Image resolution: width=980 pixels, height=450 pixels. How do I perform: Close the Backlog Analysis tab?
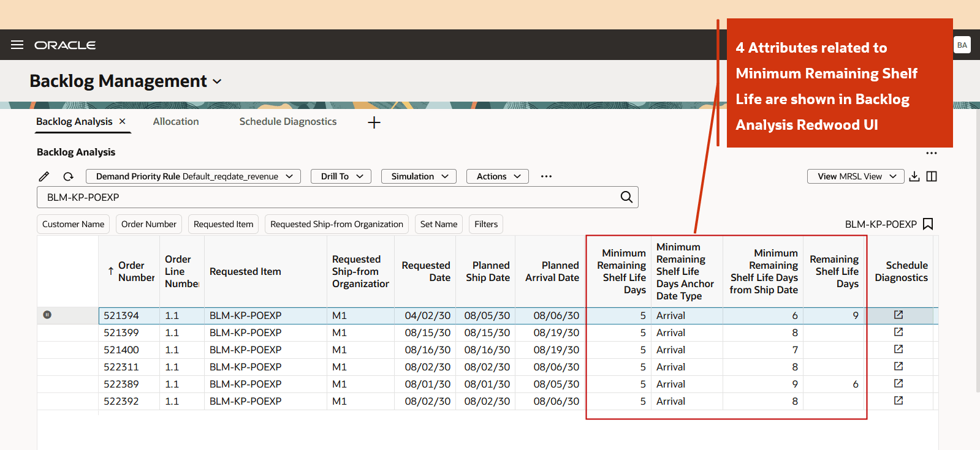[x=123, y=121]
